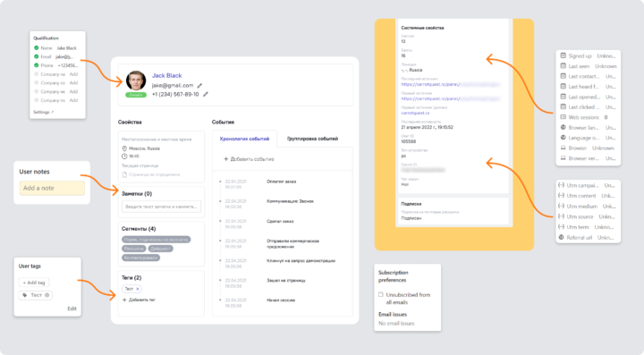Click the laptop icon beside Browser Unknown
Image resolution: width=644 pixels, height=355 pixels.
coord(563,148)
